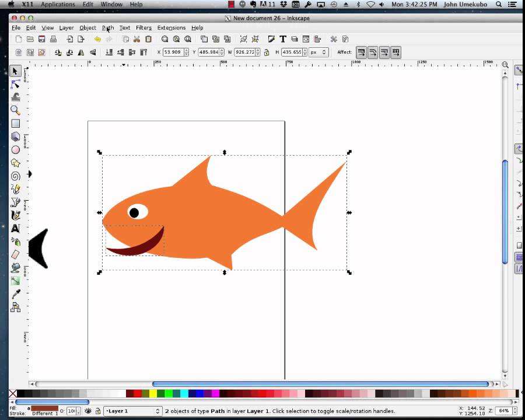
Task: Select the Text tool in toolbox
Action: [16, 229]
